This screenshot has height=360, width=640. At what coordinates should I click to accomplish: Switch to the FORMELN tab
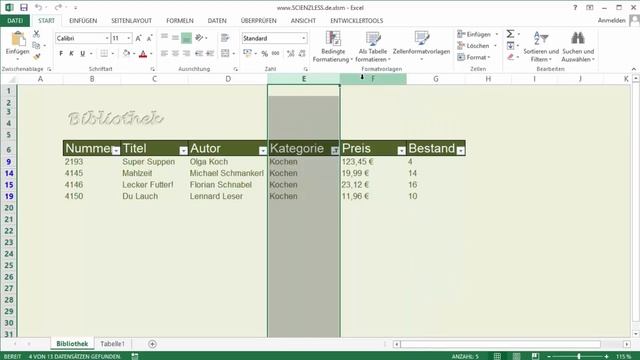[x=180, y=20]
